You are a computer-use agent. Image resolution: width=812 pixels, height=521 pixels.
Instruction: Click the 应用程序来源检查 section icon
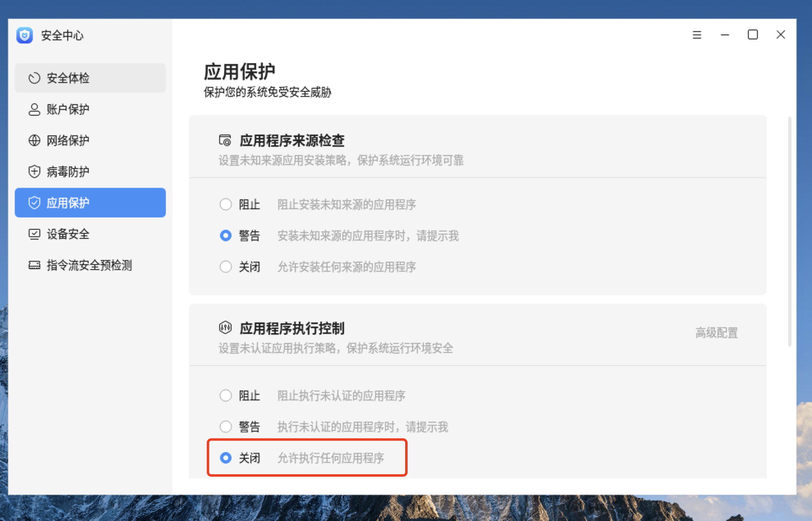[225, 141]
